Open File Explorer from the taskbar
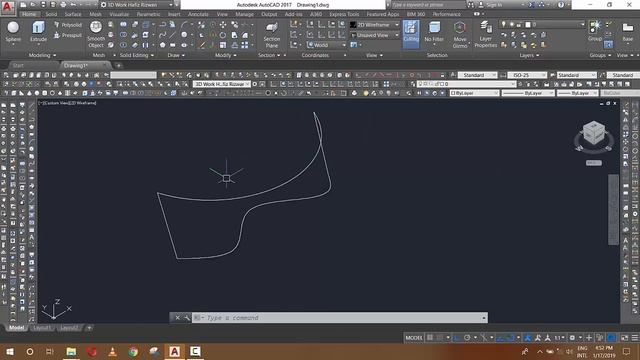The image size is (640, 360). coord(71,351)
